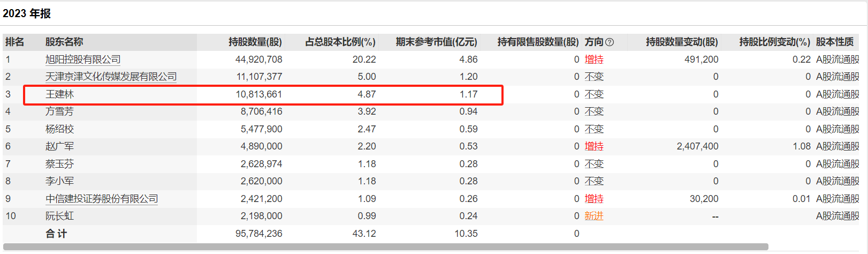Click the 持股数量变动(股) column header
The image size is (868, 254).
pyautogui.click(x=682, y=42)
